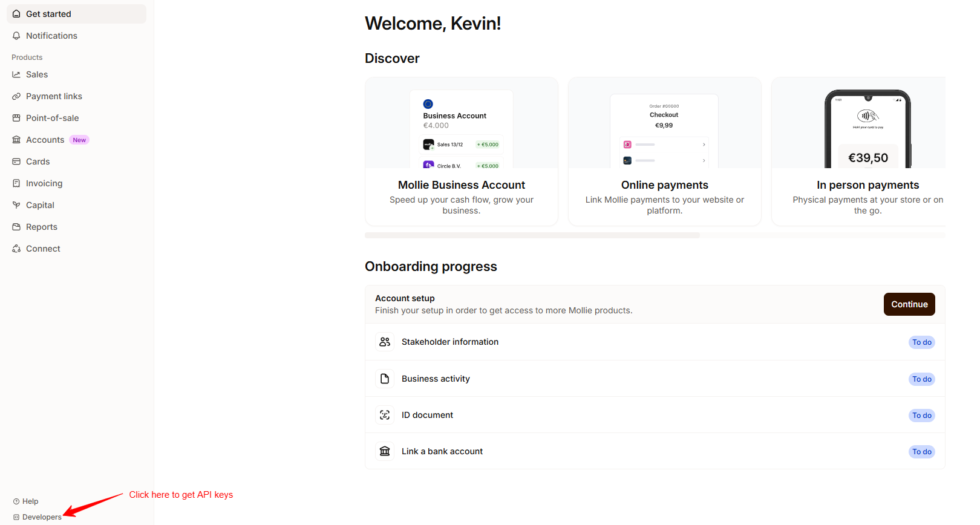Select the Business activity onboarding row

(436, 379)
